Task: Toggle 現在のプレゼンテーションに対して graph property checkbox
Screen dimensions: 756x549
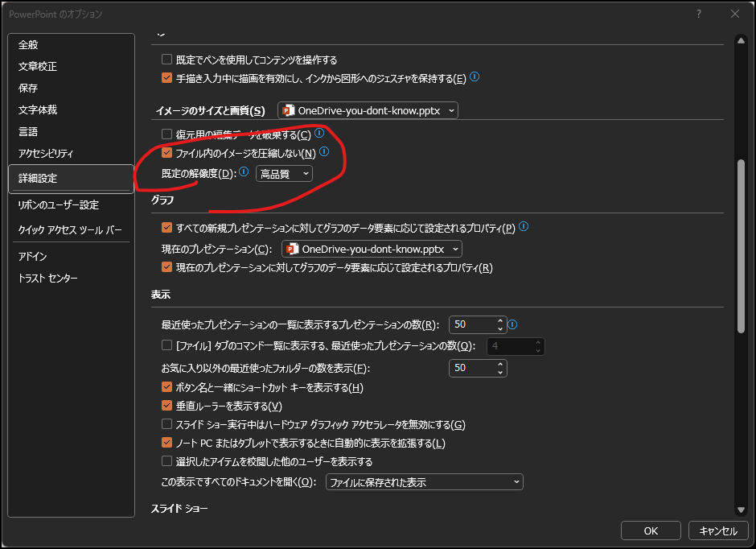Action: (166, 266)
